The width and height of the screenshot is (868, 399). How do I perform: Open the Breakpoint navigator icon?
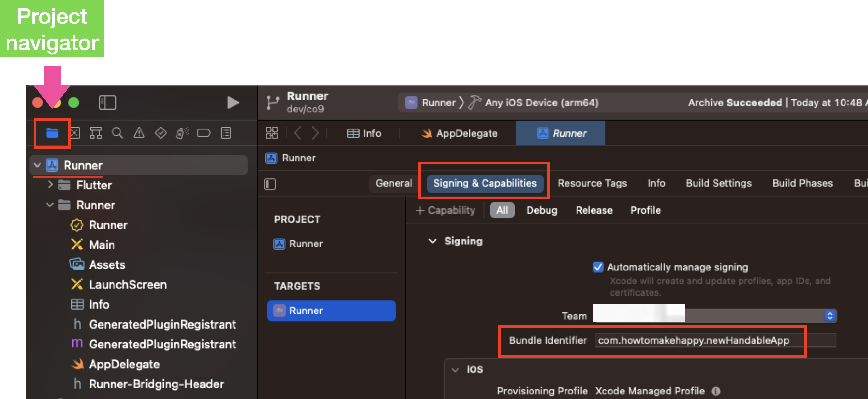point(204,133)
